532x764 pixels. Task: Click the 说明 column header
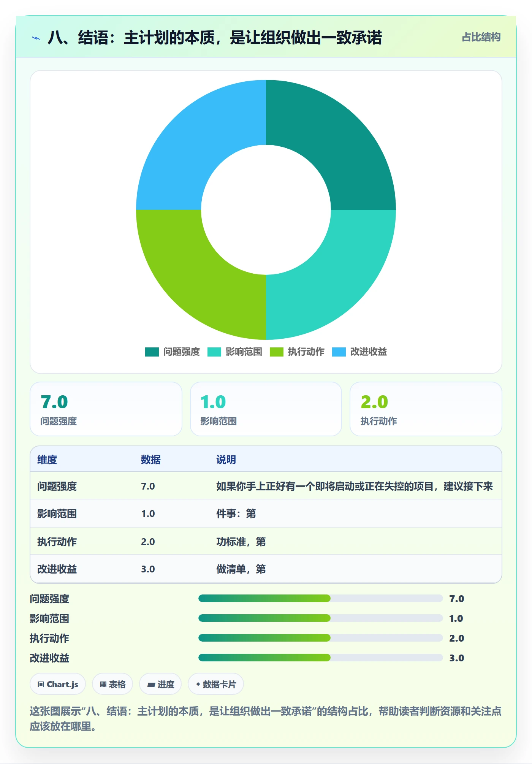click(x=226, y=460)
